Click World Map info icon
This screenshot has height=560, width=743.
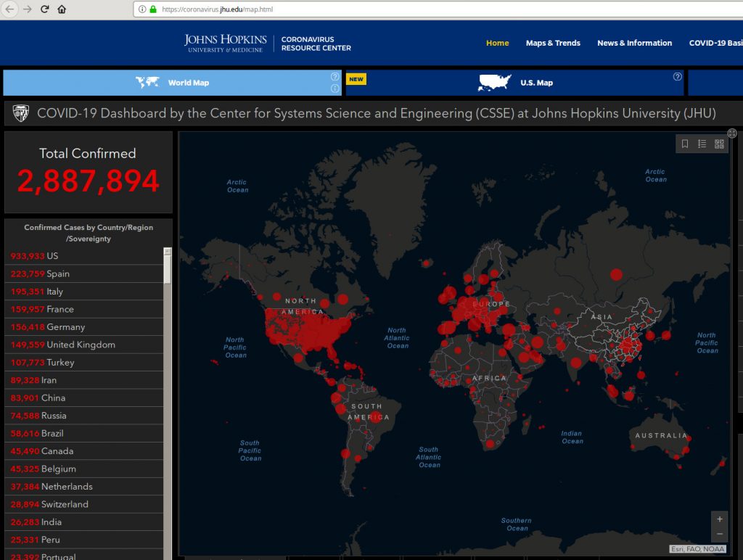[x=334, y=88]
